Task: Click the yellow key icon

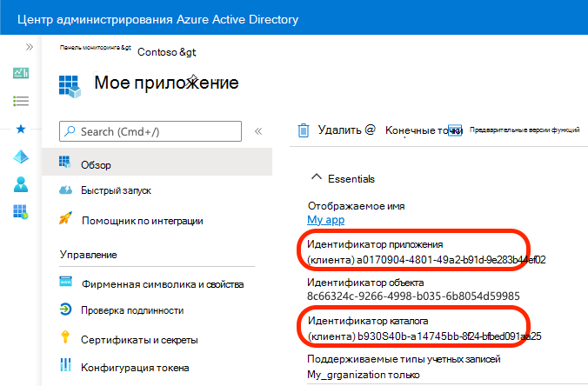Action: point(65,336)
